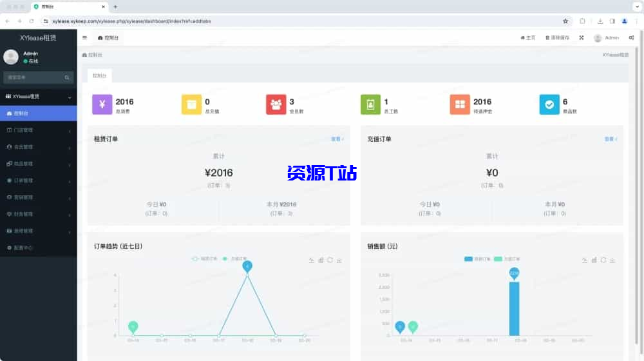Image resolution: width=644 pixels, height=361 pixels.
Task: Click 清除缓存 clear cache button
Action: [x=557, y=38]
